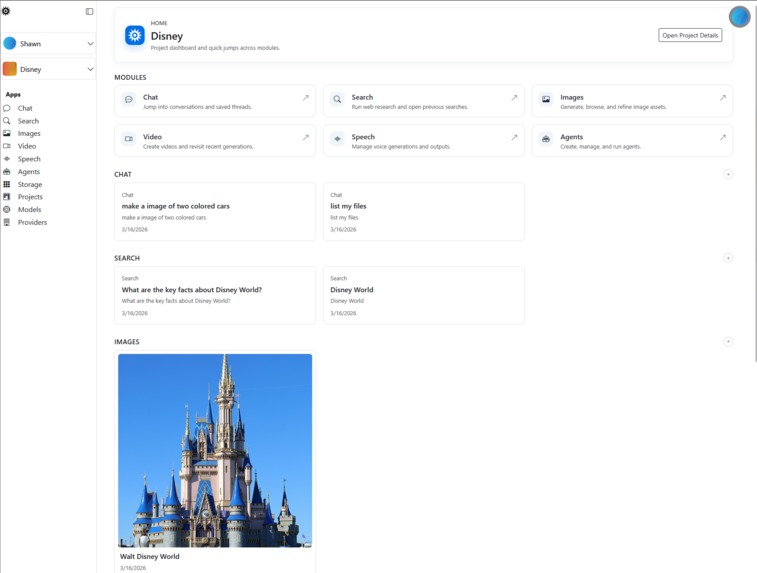Open the 'Disney World' search card
This screenshot has width=757, height=573.
coord(423,295)
